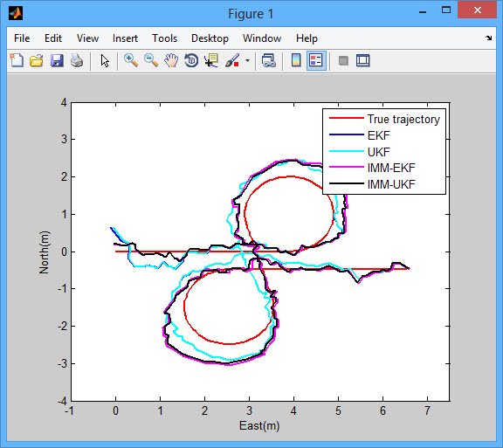Click the red True trajectory line in legend
This screenshot has height=448, width=503.
[x=347, y=118]
